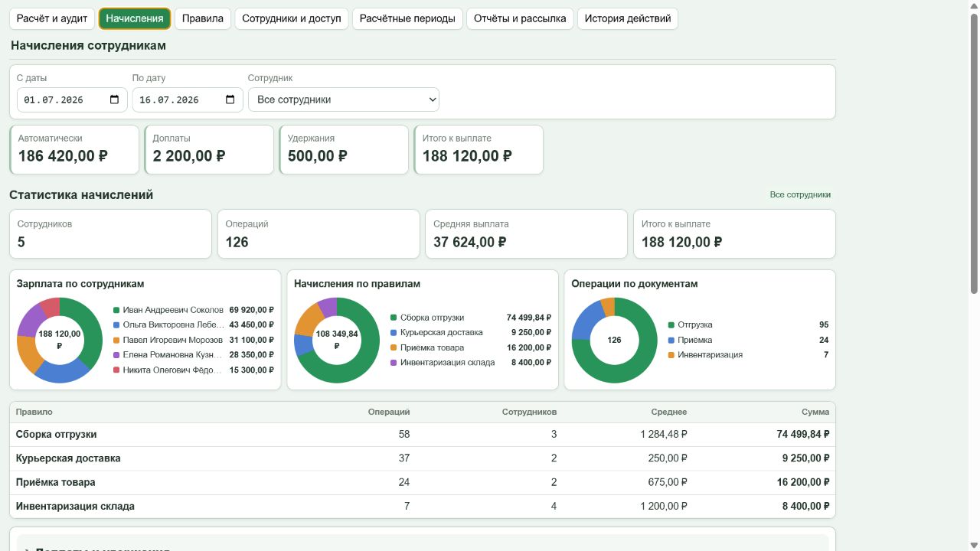Click 'Все сотрудники' link beside statistics header
The image size is (980, 551).
pos(800,194)
